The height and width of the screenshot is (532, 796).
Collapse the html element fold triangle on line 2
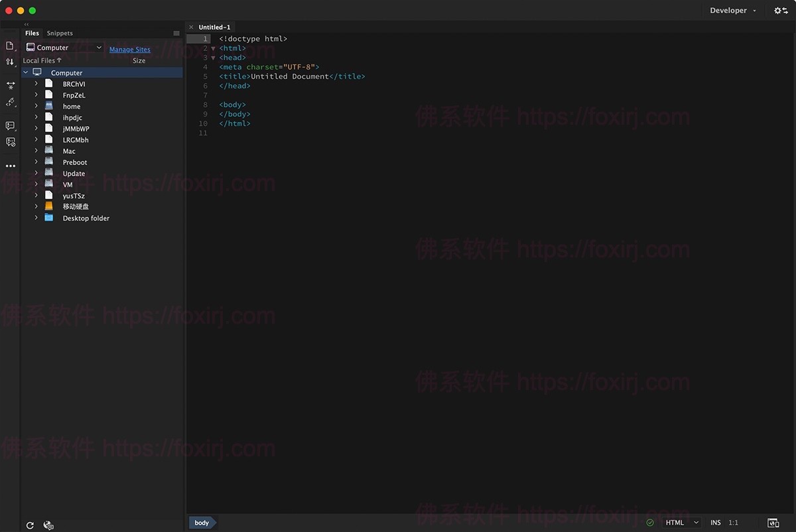tap(213, 48)
